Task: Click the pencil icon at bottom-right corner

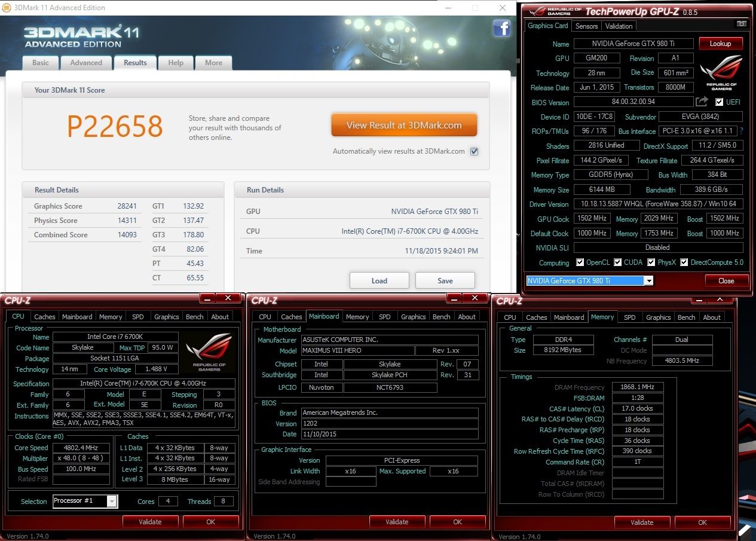Action: [x=745, y=530]
